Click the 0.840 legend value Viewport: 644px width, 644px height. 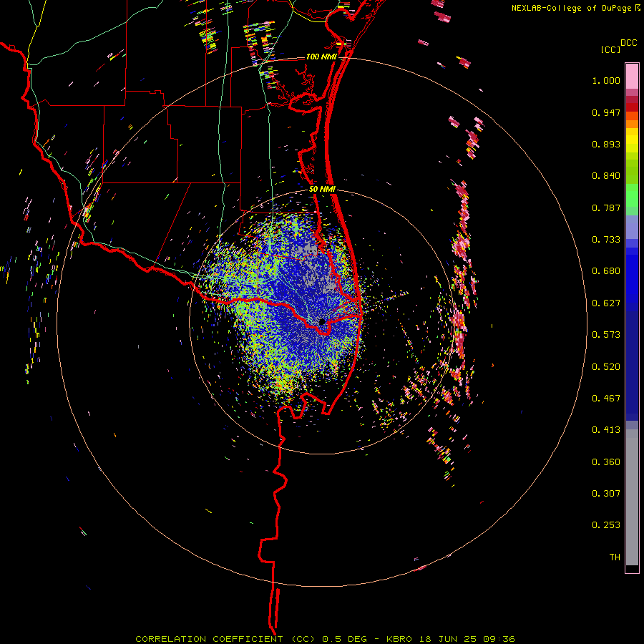click(606, 176)
